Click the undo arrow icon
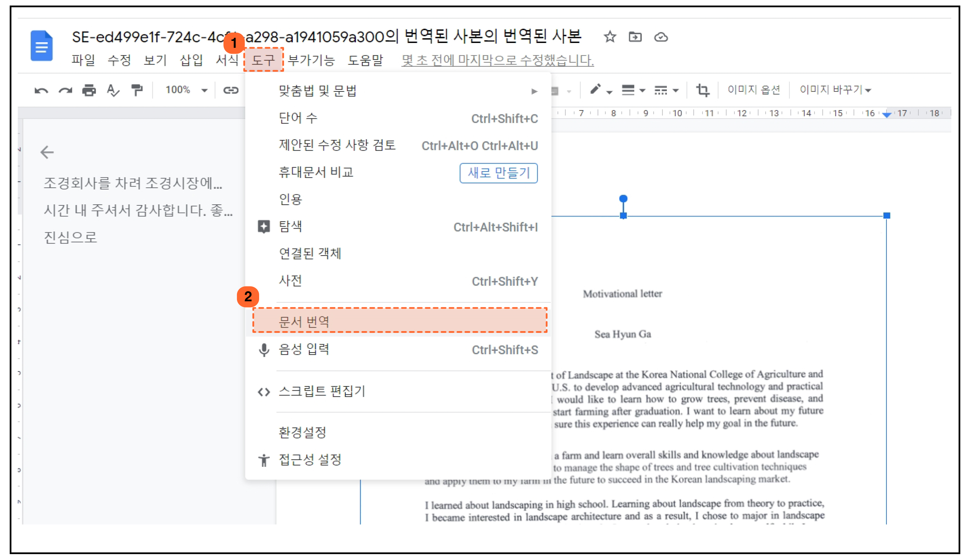970x560 pixels. click(41, 90)
